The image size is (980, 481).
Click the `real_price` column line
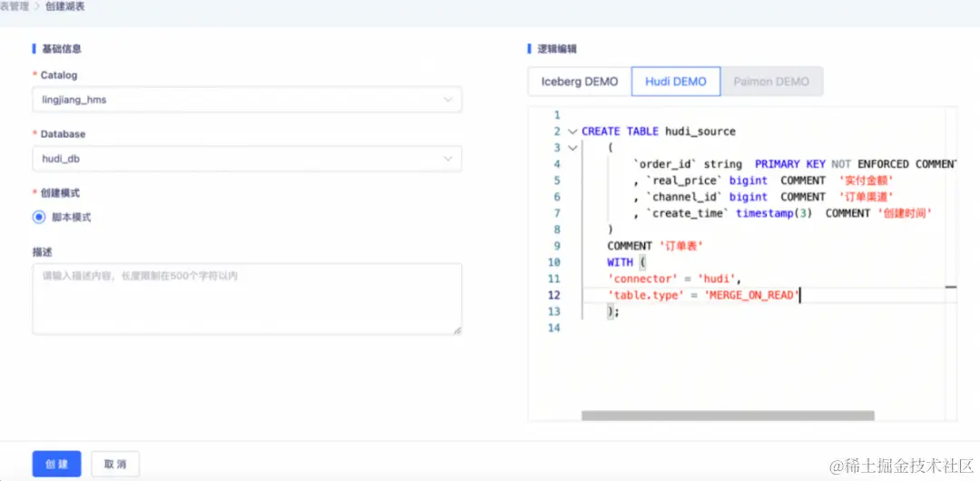763,181
